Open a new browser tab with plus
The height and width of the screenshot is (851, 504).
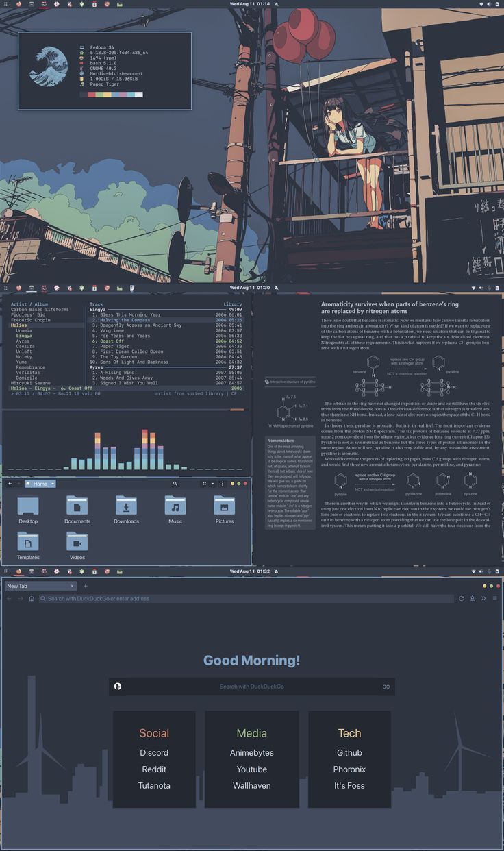86,586
